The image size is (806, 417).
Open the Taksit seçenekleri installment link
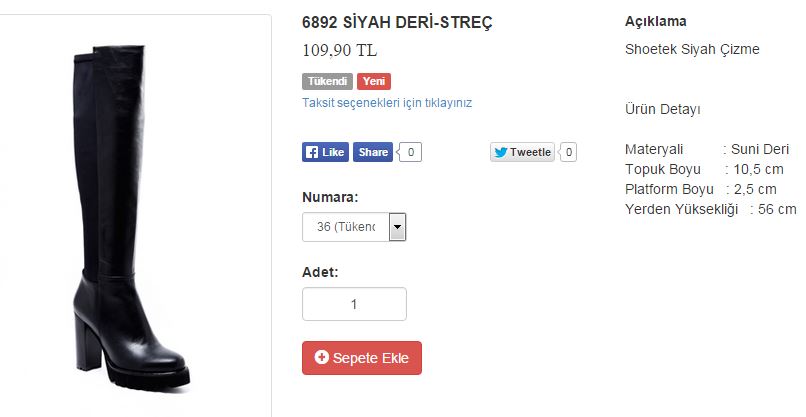point(387,103)
